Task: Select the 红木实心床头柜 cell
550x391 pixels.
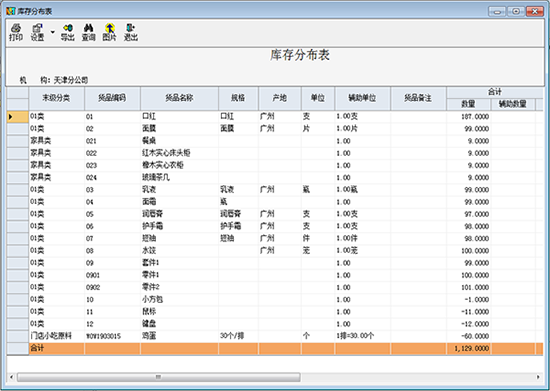Action: [179, 153]
